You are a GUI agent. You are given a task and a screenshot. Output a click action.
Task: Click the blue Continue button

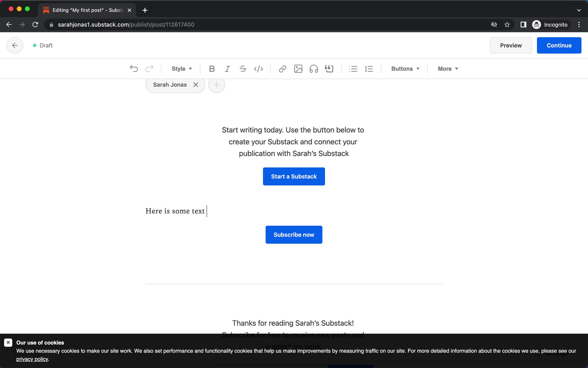(x=559, y=45)
